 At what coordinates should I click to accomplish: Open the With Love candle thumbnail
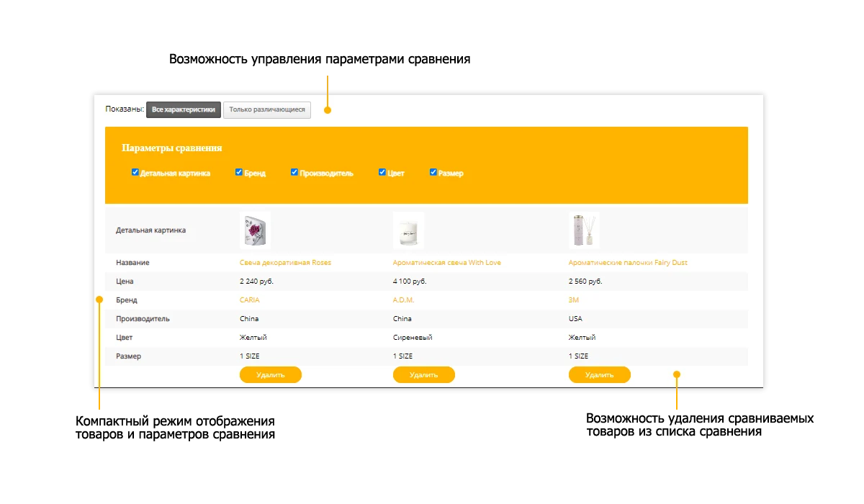pyautogui.click(x=408, y=230)
